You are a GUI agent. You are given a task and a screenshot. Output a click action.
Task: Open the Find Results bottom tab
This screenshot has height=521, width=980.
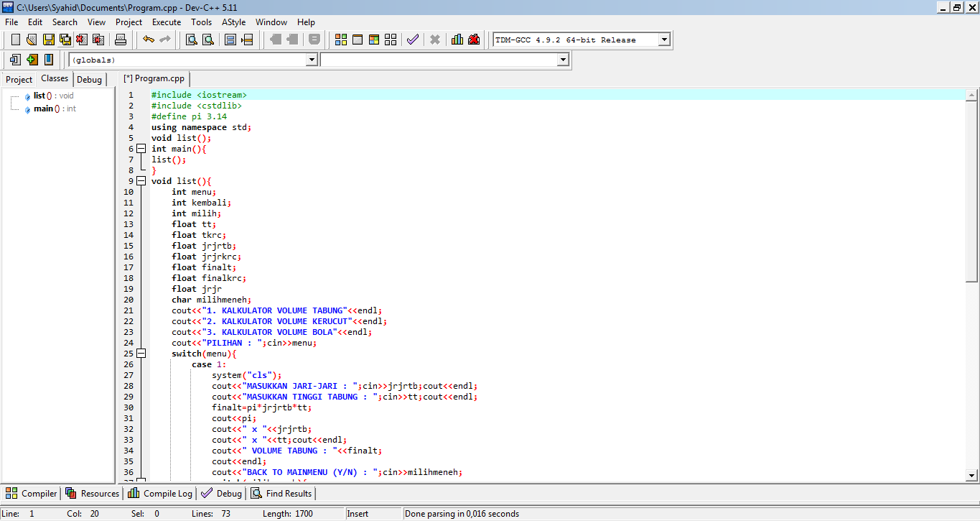pyautogui.click(x=281, y=494)
